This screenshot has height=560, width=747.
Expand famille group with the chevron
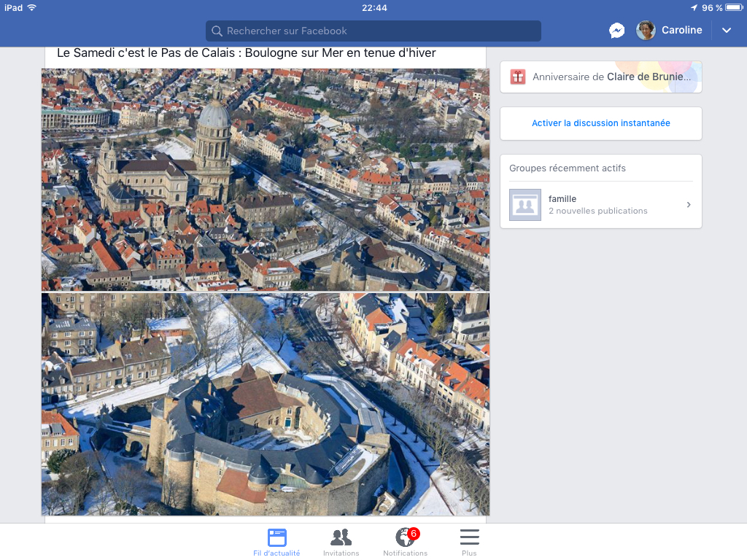pyautogui.click(x=689, y=205)
